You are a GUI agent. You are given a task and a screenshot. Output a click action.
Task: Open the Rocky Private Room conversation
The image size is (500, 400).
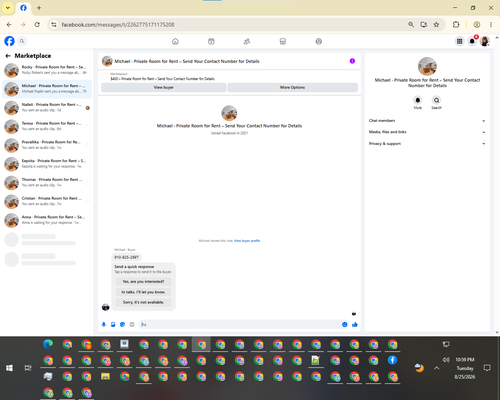47,70
